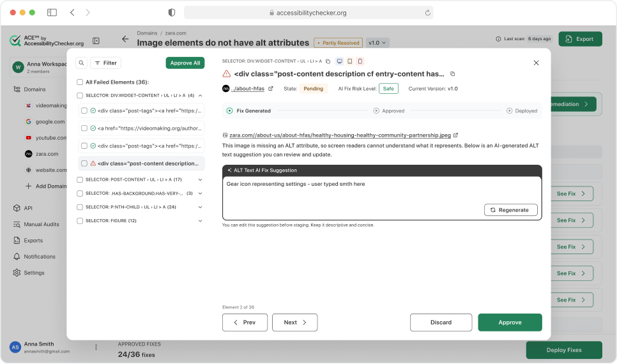The height and width of the screenshot is (364, 617).
Task: Open the Filter options
Action: click(x=106, y=63)
